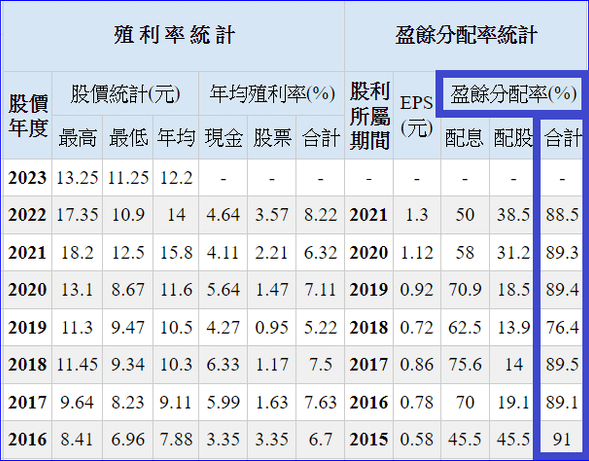589x461 pixels.
Task: Select the 股價統計(元) group header
Action: tap(125, 94)
